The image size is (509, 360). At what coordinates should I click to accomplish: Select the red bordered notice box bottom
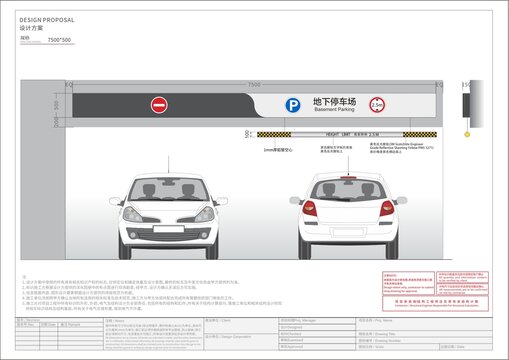coord(435,303)
